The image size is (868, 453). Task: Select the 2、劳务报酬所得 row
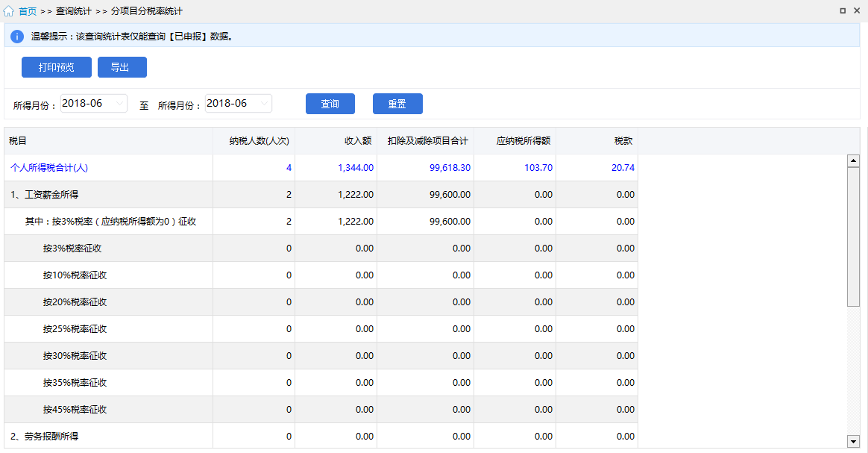321,436
